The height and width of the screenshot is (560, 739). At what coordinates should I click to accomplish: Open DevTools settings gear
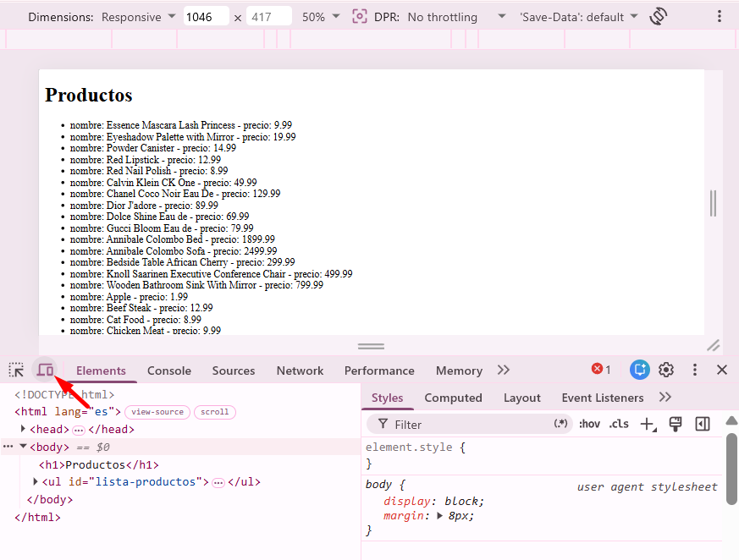pos(666,370)
